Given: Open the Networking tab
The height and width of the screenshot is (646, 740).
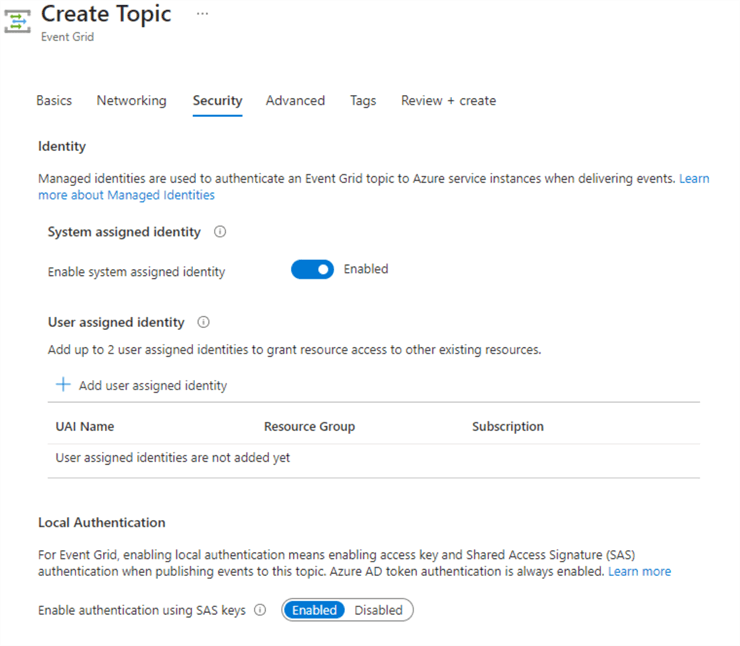Looking at the screenshot, I should pos(131,101).
